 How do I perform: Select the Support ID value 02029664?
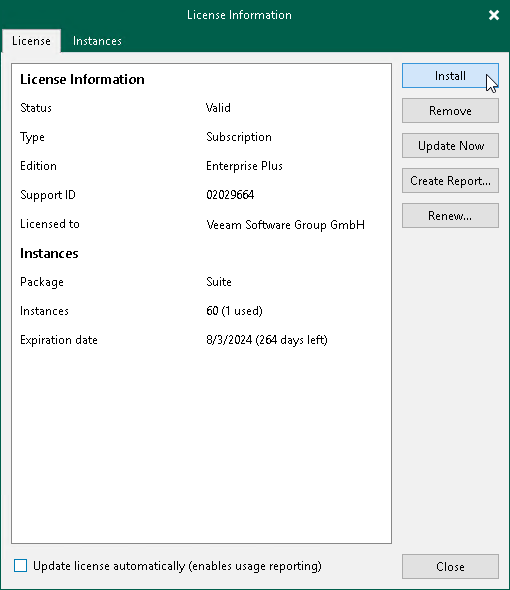pos(230,195)
